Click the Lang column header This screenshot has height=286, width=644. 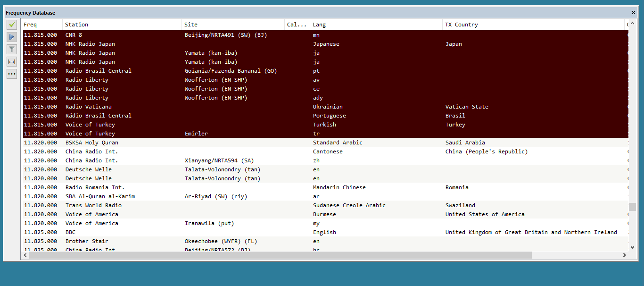[376, 25]
